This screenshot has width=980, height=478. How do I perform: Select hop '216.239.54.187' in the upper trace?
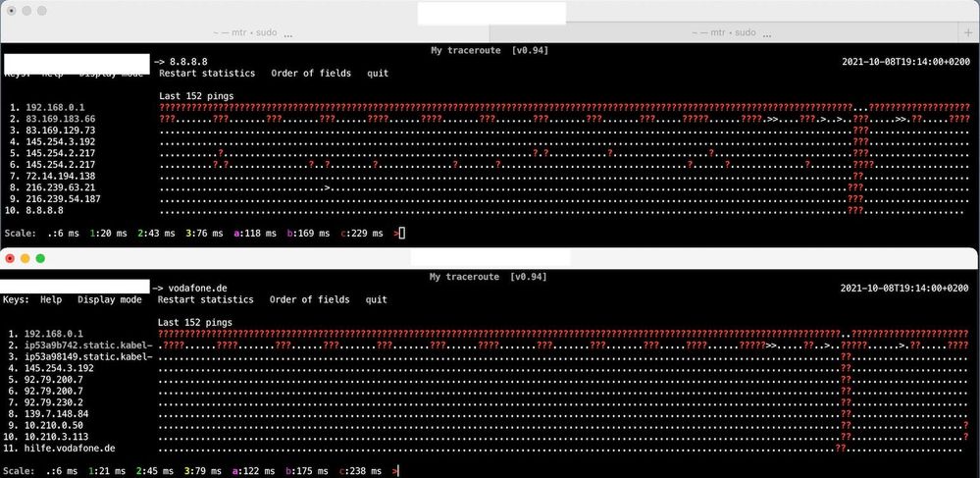coord(63,199)
